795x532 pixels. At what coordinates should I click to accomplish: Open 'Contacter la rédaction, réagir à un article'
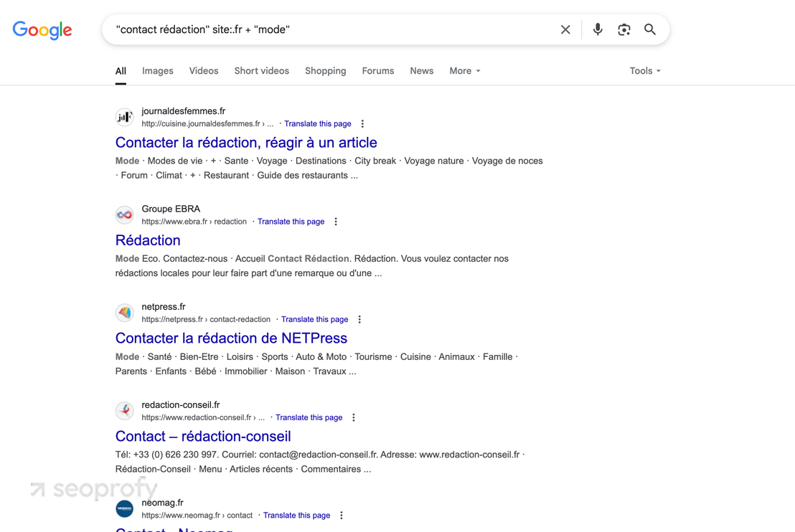pyautogui.click(x=246, y=143)
